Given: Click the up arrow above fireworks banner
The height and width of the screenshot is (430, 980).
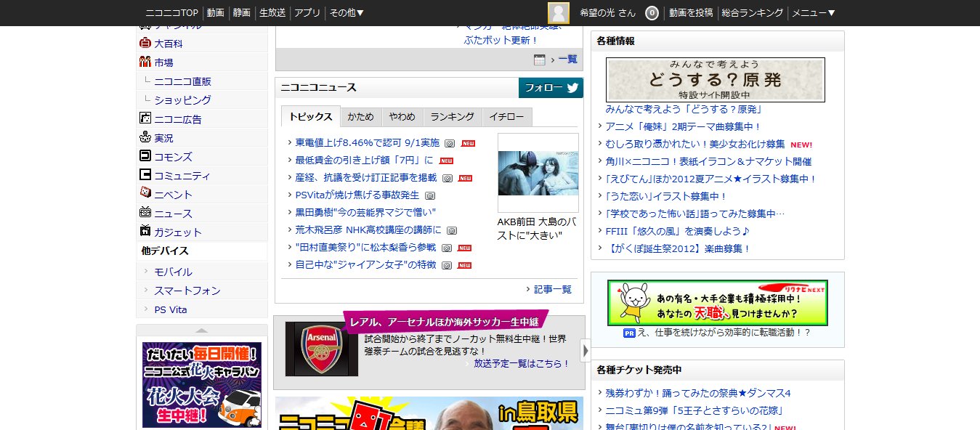Looking at the screenshot, I should [202, 330].
